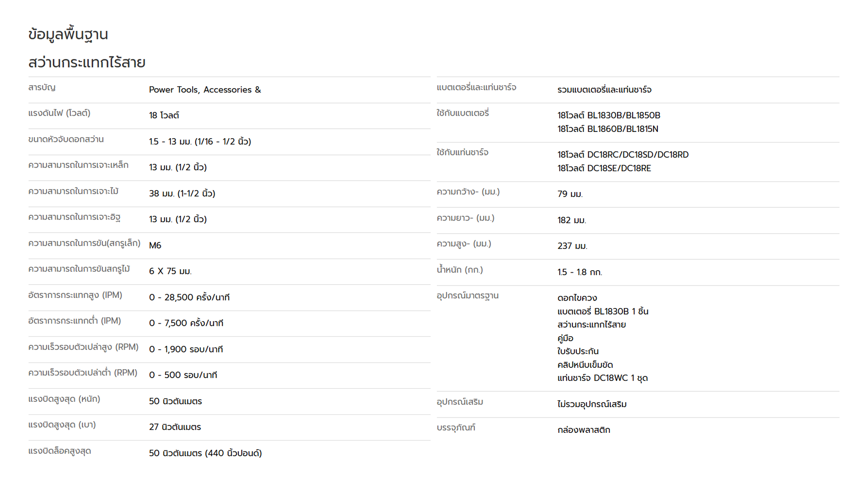This screenshot has height=488, width=868.
Task: Select the M6 machine screw value
Action: pos(155,245)
